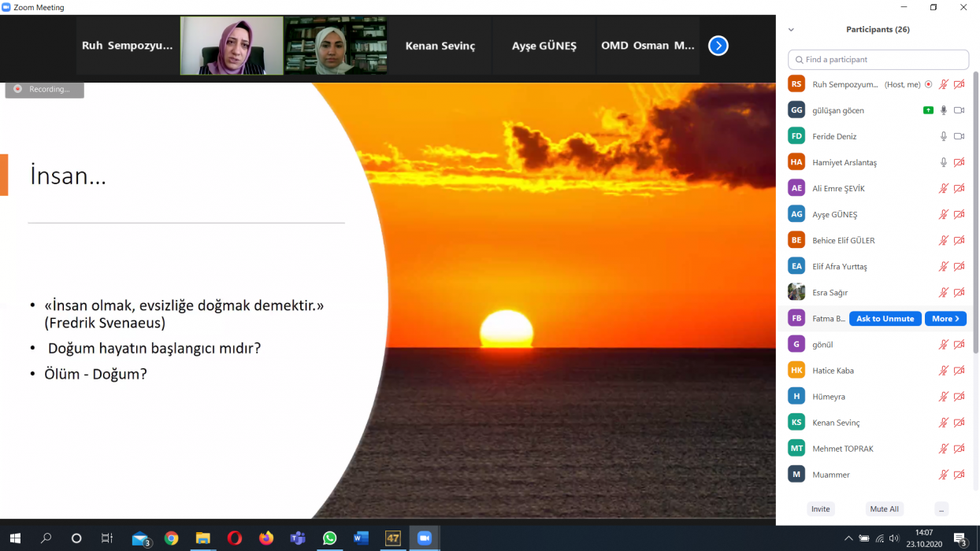Open More options for Fatma B
980x551 pixels.
click(945, 319)
